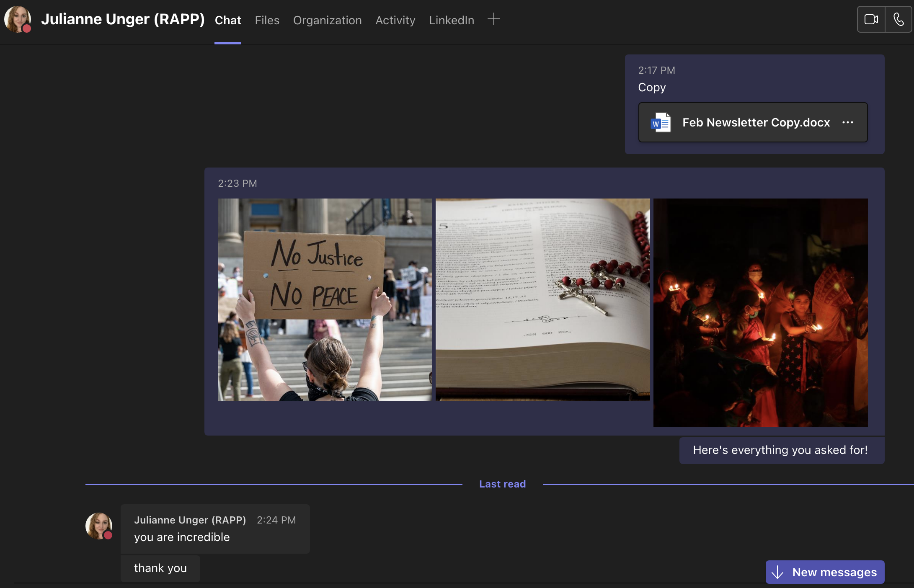Open the No Justice No Peace photo
The image size is (914, 588).
pyautogui.click(x=325, y=299)
